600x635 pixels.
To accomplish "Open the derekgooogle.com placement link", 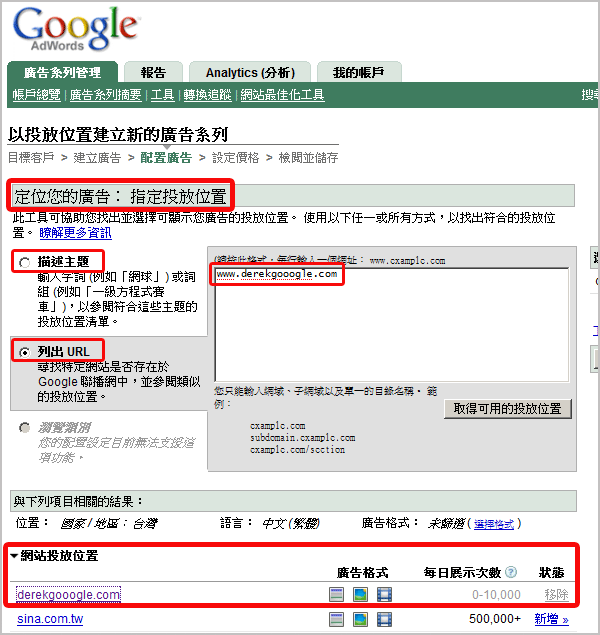I will click(x=68, y=595).
